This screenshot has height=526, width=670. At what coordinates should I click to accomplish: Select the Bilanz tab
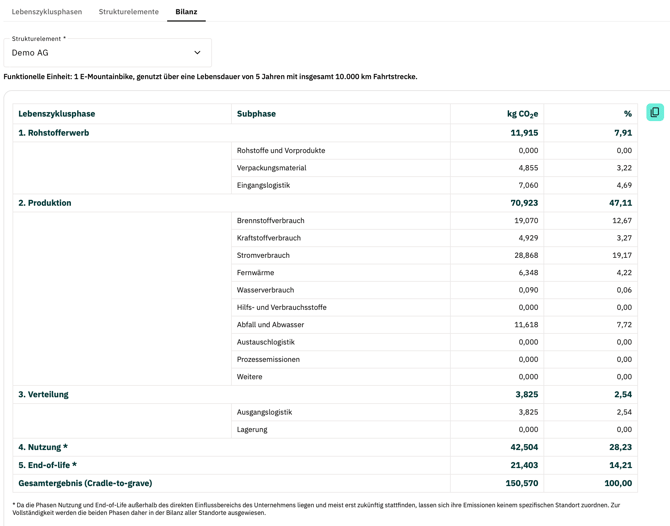(x=186, y=12)
